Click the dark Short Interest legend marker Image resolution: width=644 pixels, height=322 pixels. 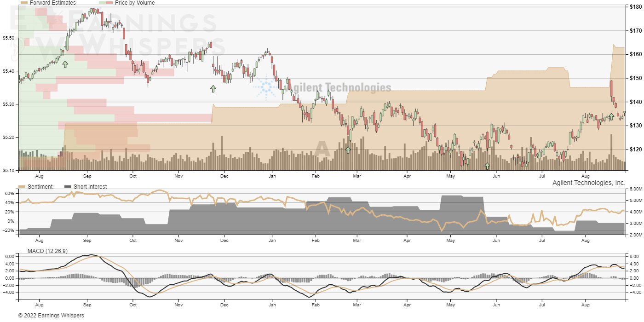click(67, 187)
